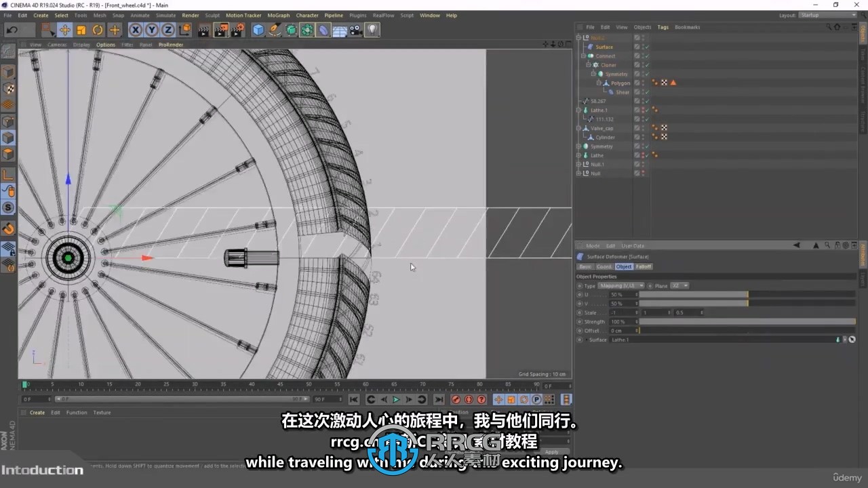Play the animation forward

point(396,400)
